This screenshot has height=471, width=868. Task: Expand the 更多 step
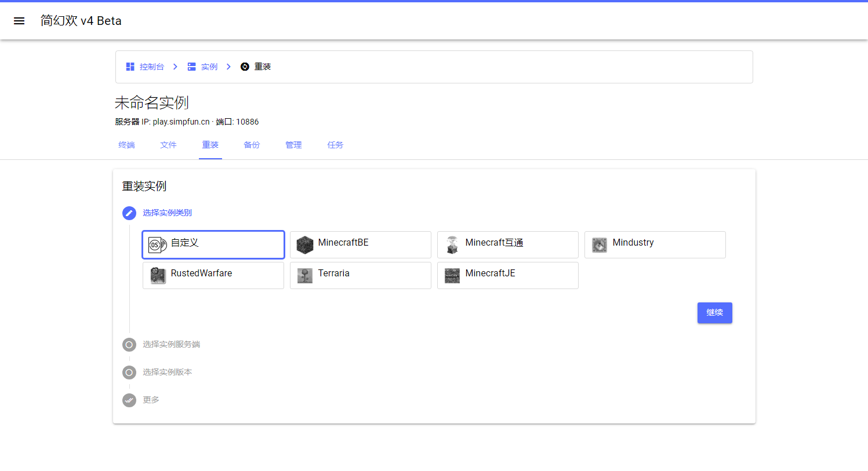(151, 400)
